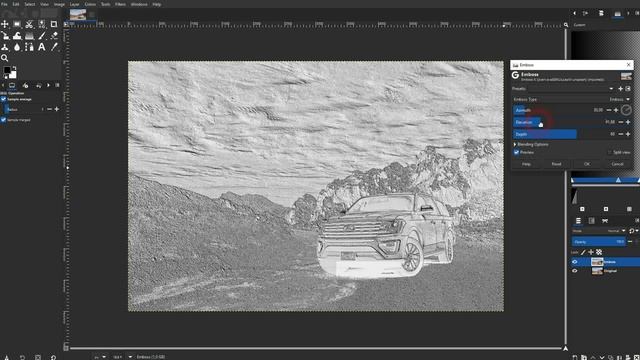
Task: Select the Warp Transform tool
Action: click(17, 36)
